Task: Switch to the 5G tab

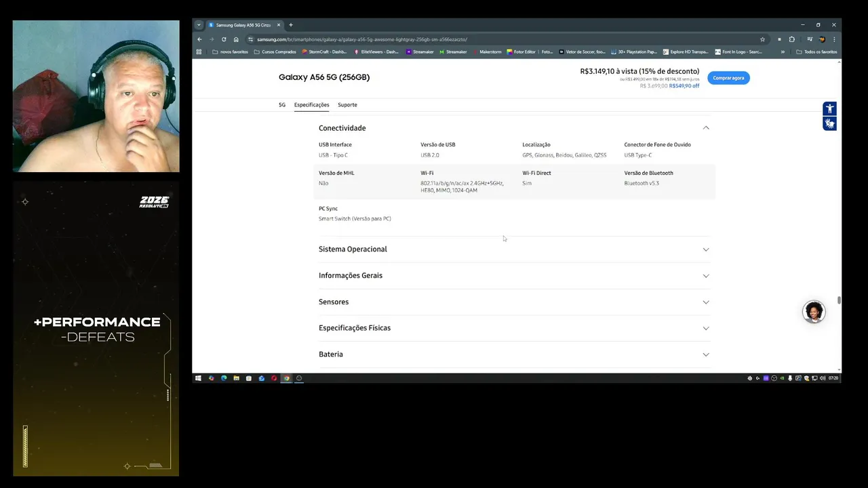Action: pos(282,105)
